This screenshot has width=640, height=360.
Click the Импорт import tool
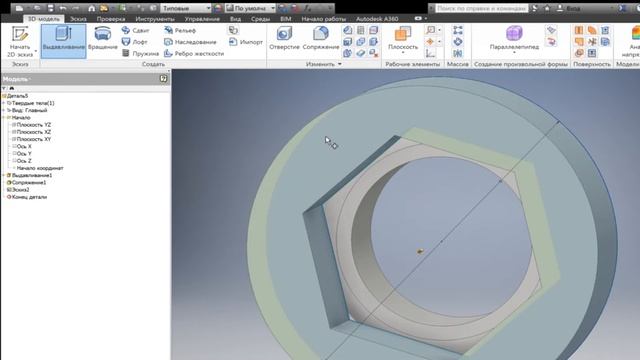click(x=246, y=42)
